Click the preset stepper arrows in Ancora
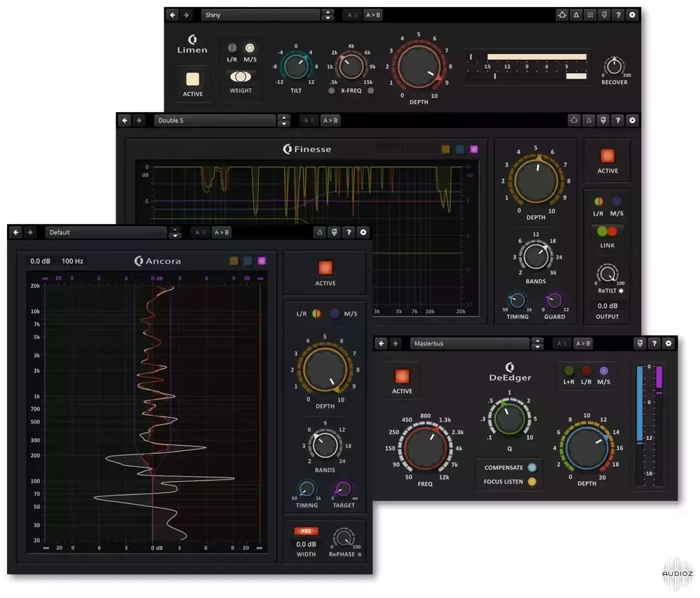This screenshot has height=598, width=700. pyautogui.click(x=175, y=232)
